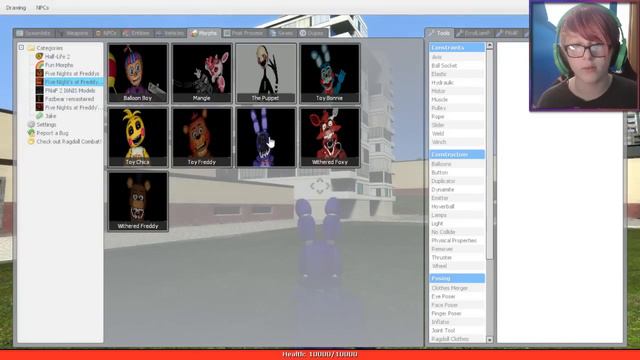
Task: Switch to the Dupes tab
Action: click(x=312, y=33)
